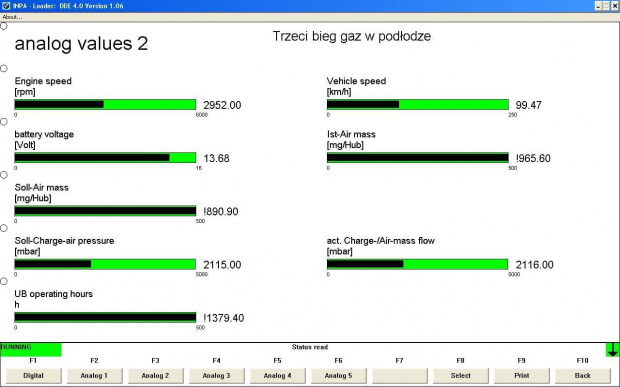Show Analog 4 values

click(277, 376)
